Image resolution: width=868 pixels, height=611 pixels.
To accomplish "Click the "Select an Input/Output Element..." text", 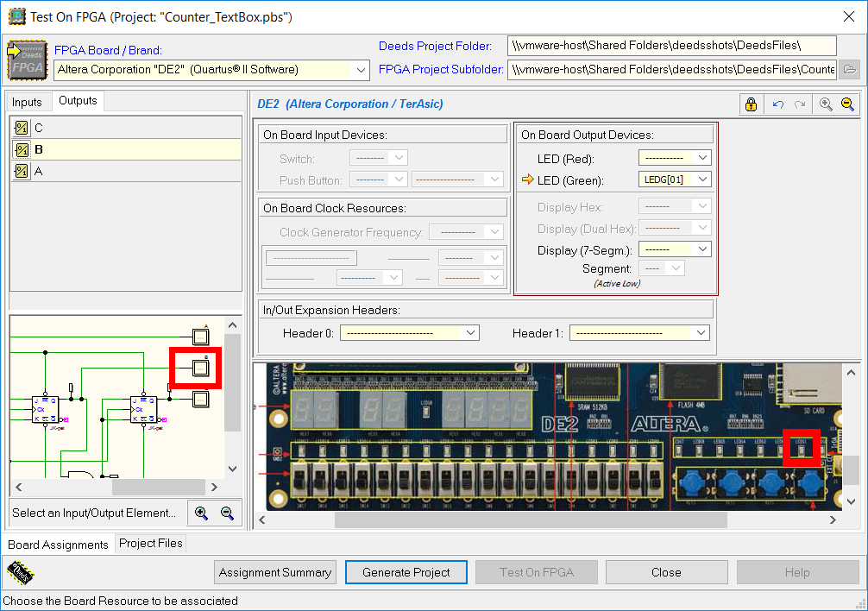I will point(94,513).
